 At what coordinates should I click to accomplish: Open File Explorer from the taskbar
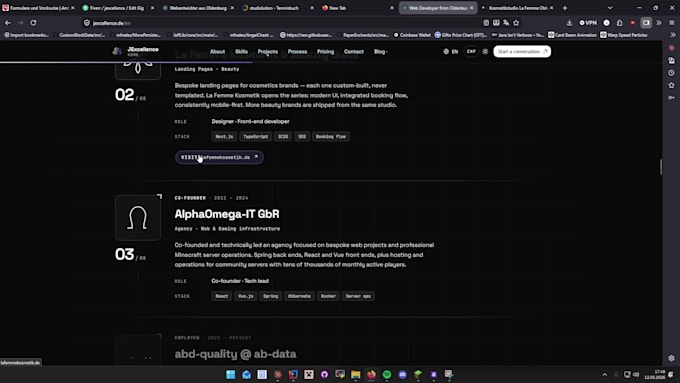356,374
